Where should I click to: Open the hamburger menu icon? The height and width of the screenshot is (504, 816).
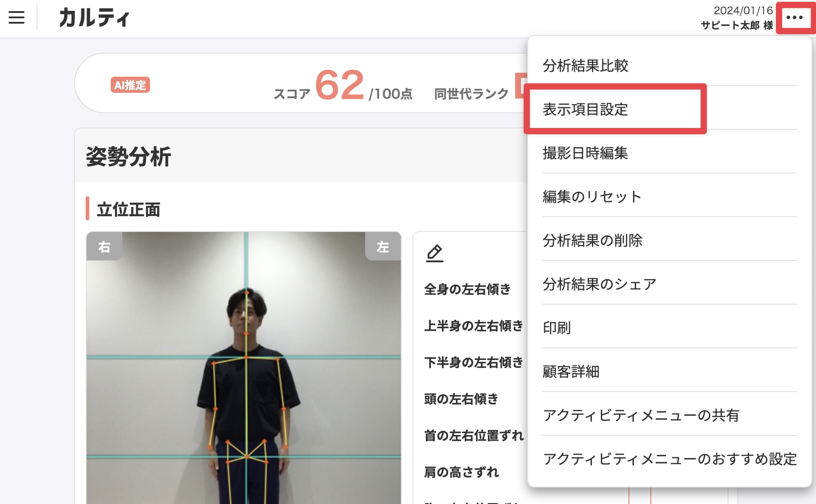click(17, 17)
